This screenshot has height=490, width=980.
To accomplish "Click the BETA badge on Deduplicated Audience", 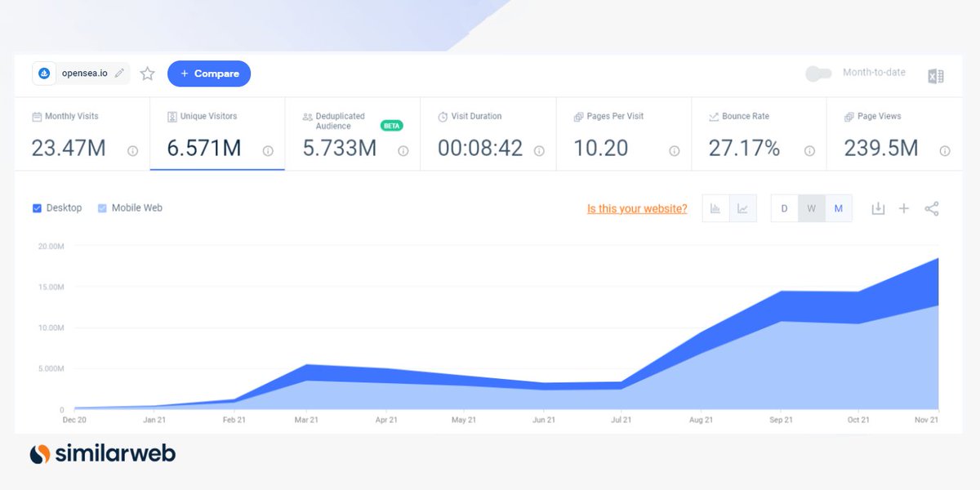I will pyautogui.click(x=392, y=126).
